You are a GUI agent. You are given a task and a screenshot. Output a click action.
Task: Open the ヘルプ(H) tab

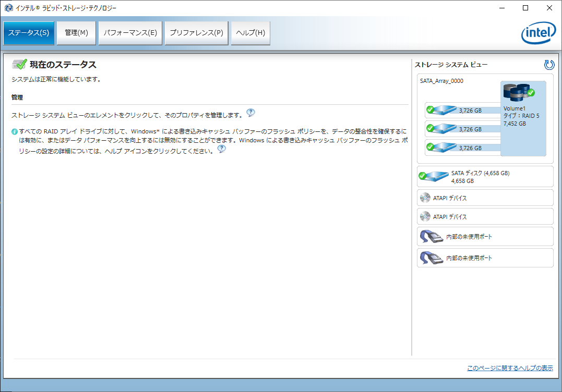250,33
